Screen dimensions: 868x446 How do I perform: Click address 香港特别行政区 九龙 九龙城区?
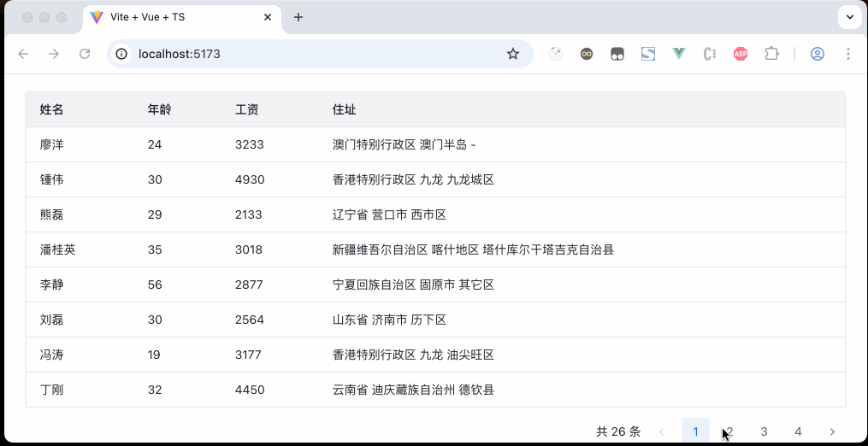click(414, 179)
